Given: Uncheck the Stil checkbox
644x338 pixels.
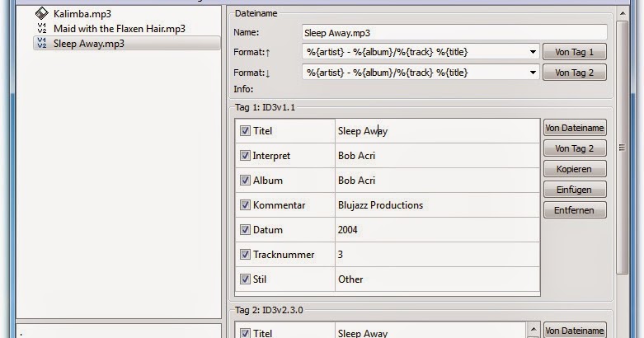Looking at the screenshot, I should (x=245, y=279).
